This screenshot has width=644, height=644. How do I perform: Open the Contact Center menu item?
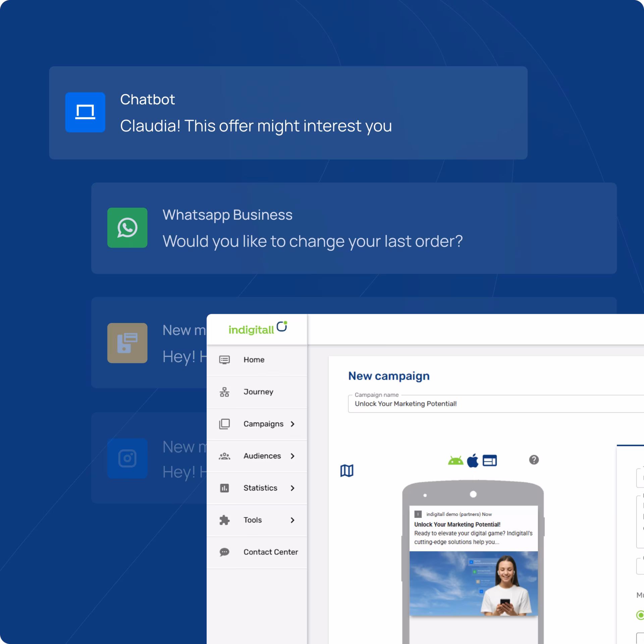270,552
